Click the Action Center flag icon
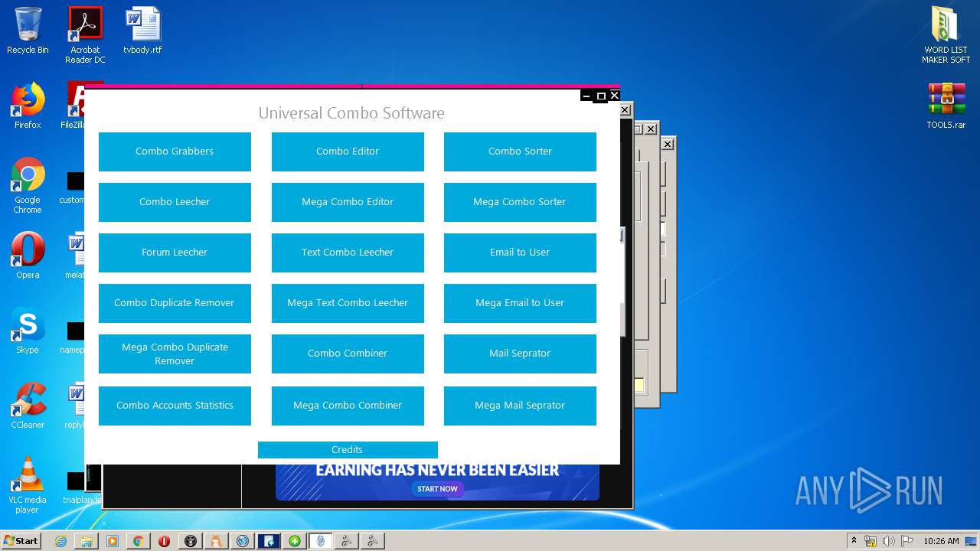980x551 pixels. [x=907, y=541]
